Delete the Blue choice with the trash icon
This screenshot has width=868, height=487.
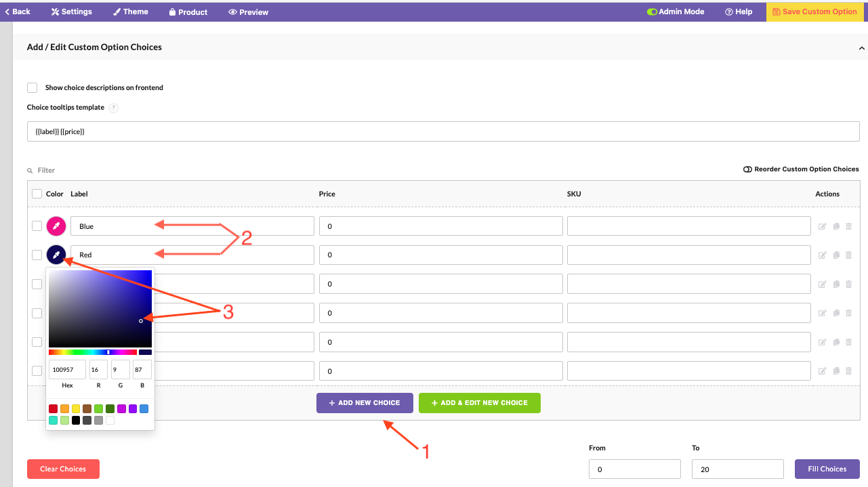848,226
